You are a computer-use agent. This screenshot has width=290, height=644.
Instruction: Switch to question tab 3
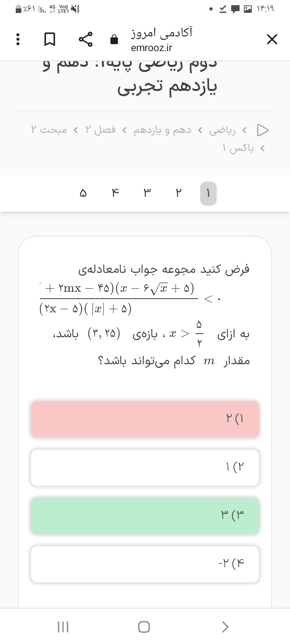coord(147,194)
